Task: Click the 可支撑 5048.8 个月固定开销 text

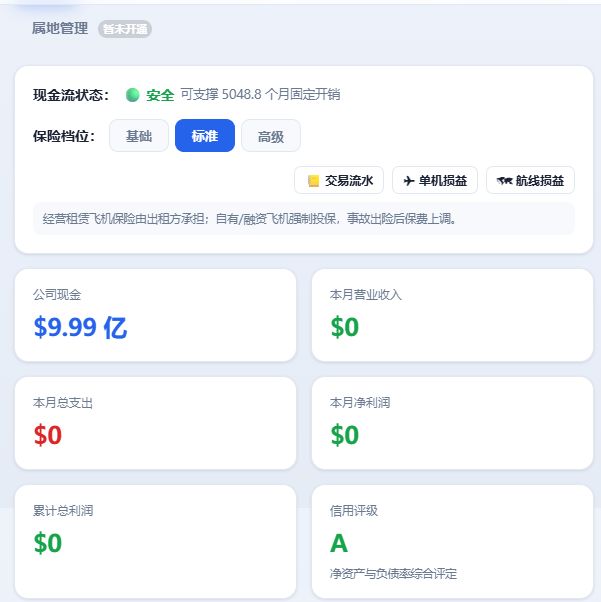Action: coord(260,94)
